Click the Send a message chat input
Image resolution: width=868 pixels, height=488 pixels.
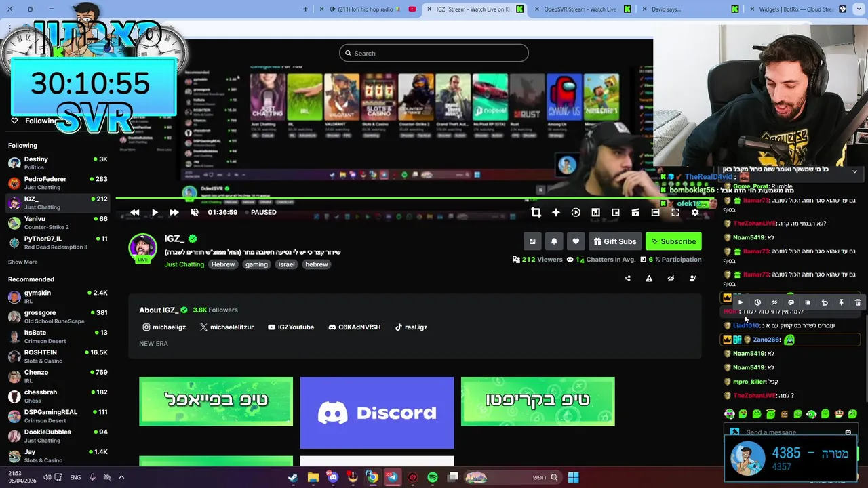790,432
